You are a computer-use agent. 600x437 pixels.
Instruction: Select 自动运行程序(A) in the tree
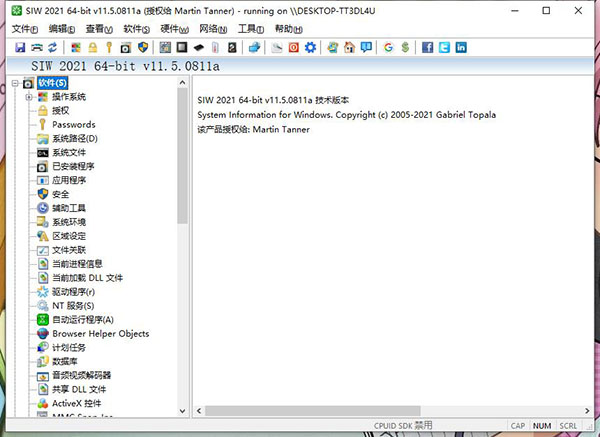[83, 320]
